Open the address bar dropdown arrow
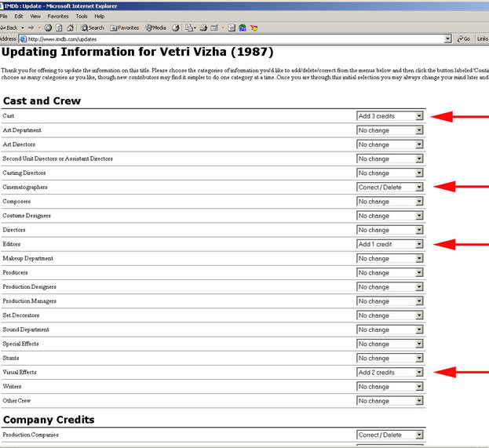Screen dimensions: 489x448 click(x=448, y=39)
